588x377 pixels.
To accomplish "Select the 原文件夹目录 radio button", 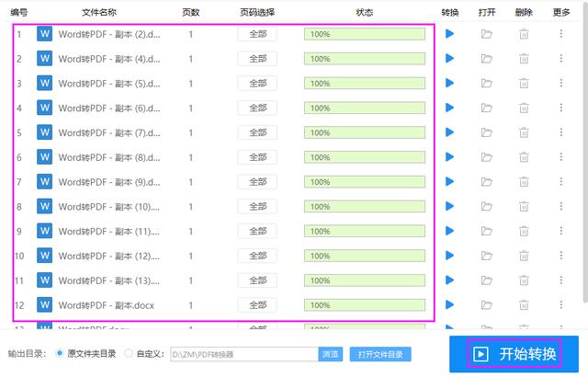I will (61, 353).
